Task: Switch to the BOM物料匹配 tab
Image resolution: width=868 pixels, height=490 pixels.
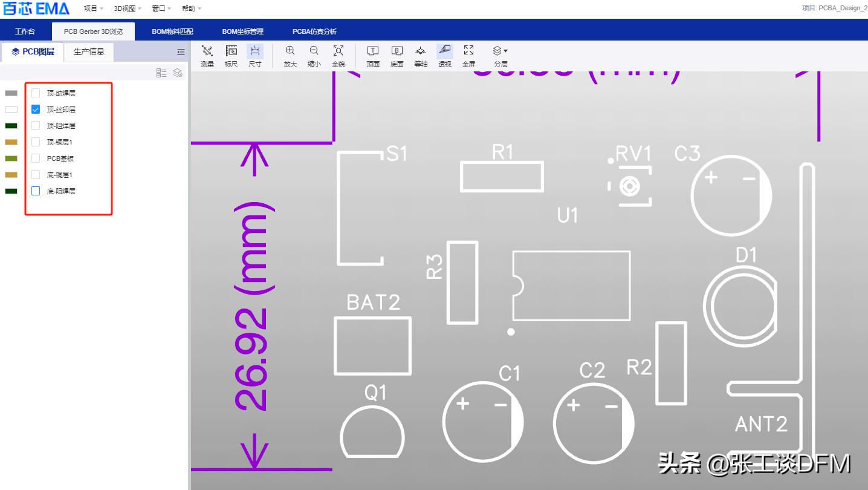Action: 172,31
